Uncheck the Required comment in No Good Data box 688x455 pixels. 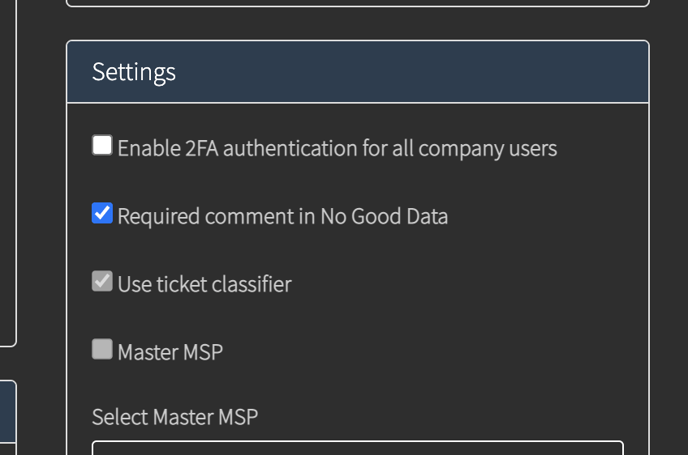coord(102,213)
